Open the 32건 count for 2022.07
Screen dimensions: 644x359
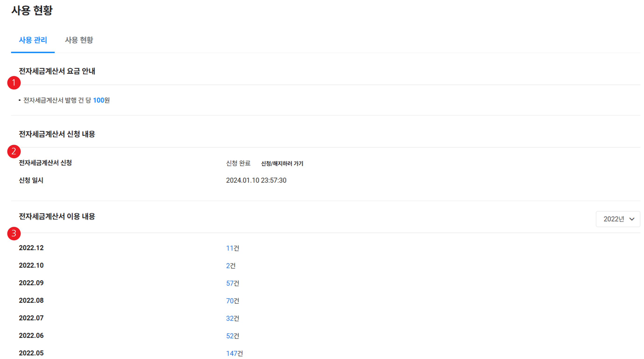[x=232, y=318]
